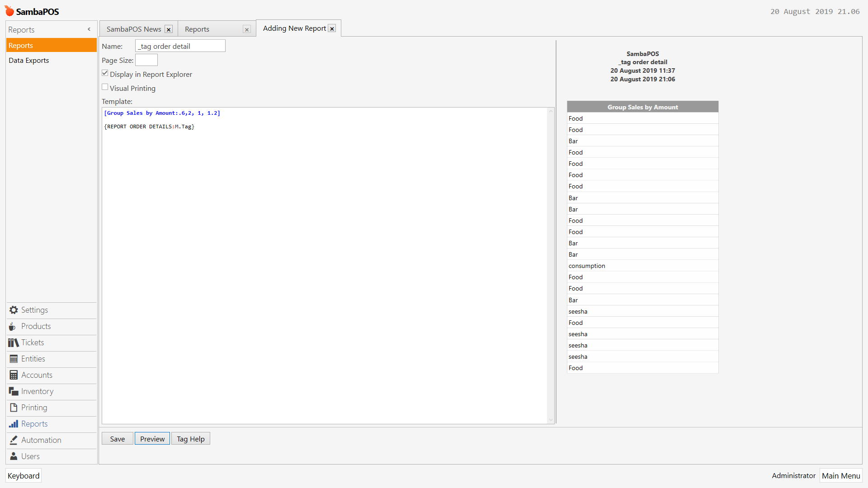Click the scrollbar up arrow in template
868x488 pixels.
pos(551,111)
